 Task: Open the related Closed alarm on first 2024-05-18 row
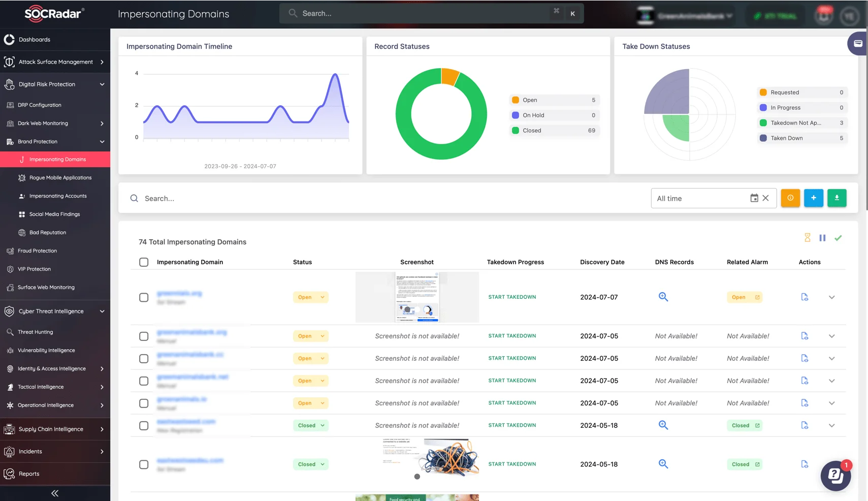click(745, 425)
